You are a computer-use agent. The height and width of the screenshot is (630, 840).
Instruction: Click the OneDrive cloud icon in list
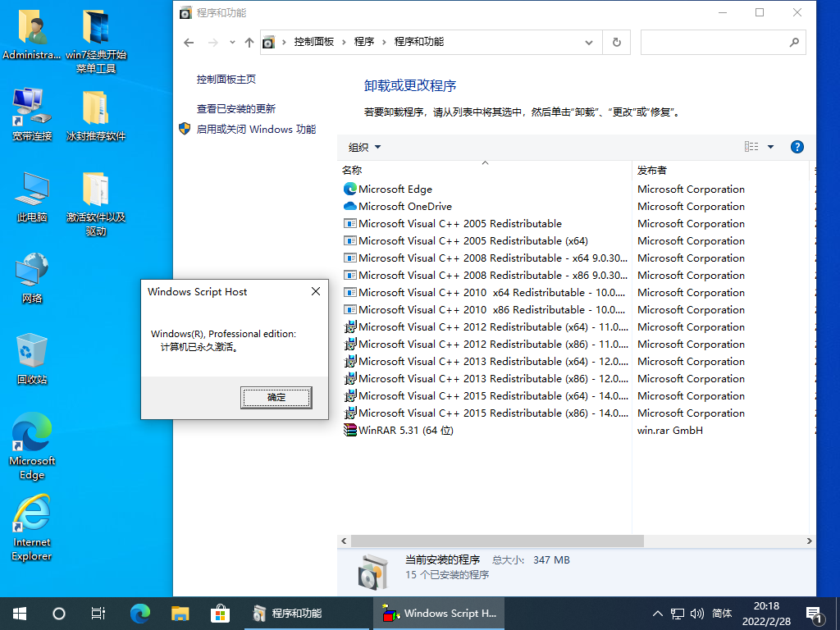click(x=349, y=206)
